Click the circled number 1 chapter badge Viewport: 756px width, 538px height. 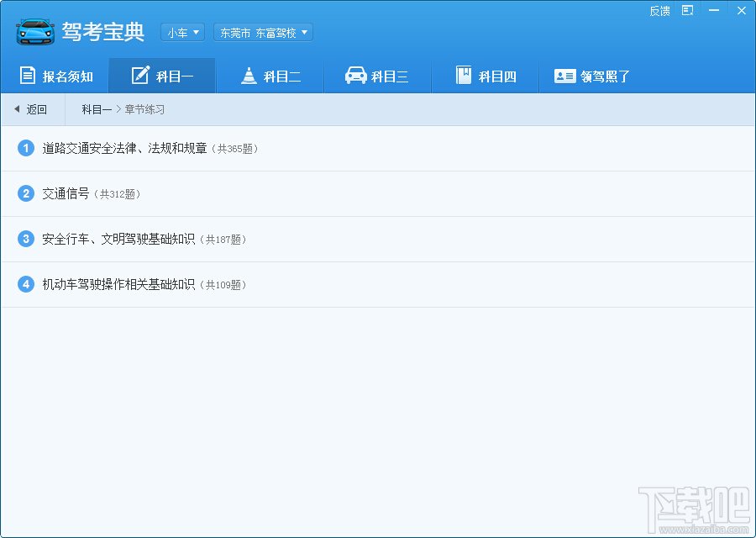point(25,148)
